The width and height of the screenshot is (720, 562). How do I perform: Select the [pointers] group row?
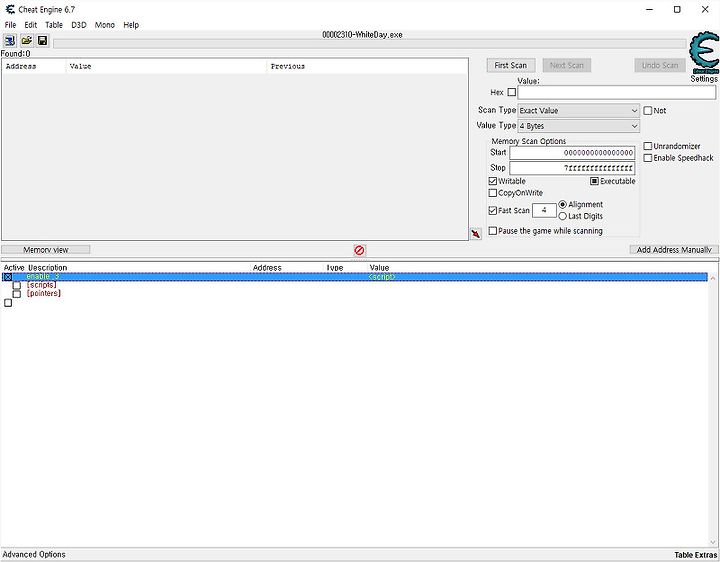click(44, 293)
